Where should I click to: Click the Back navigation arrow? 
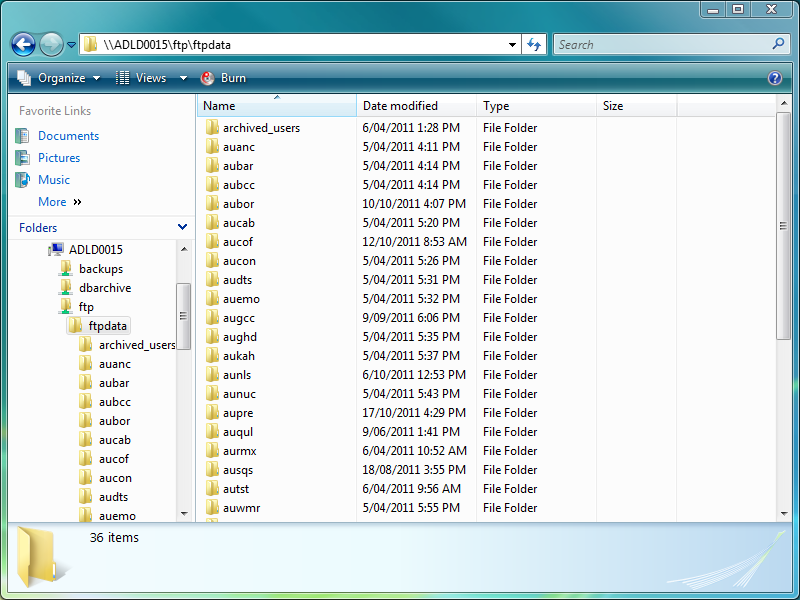click(21, 44)
